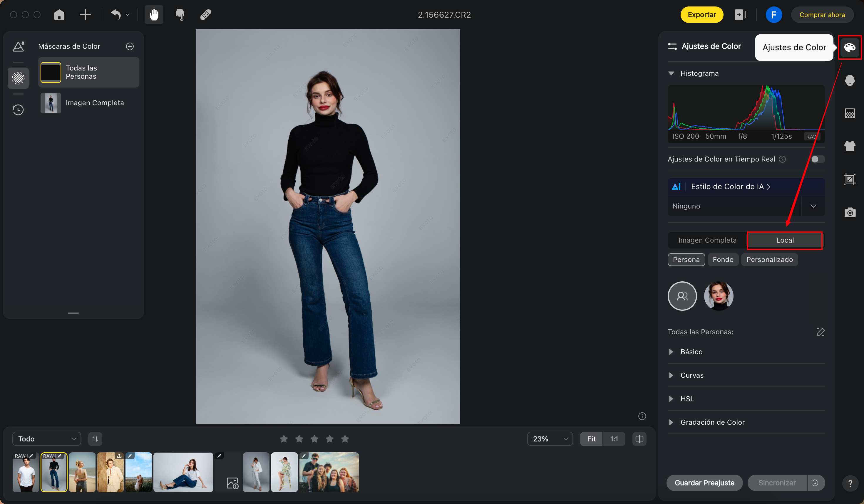Expand the Curvas section
The height and width of the screenshot is (504, 864).
pyautogui.click(x=691, y=375)
